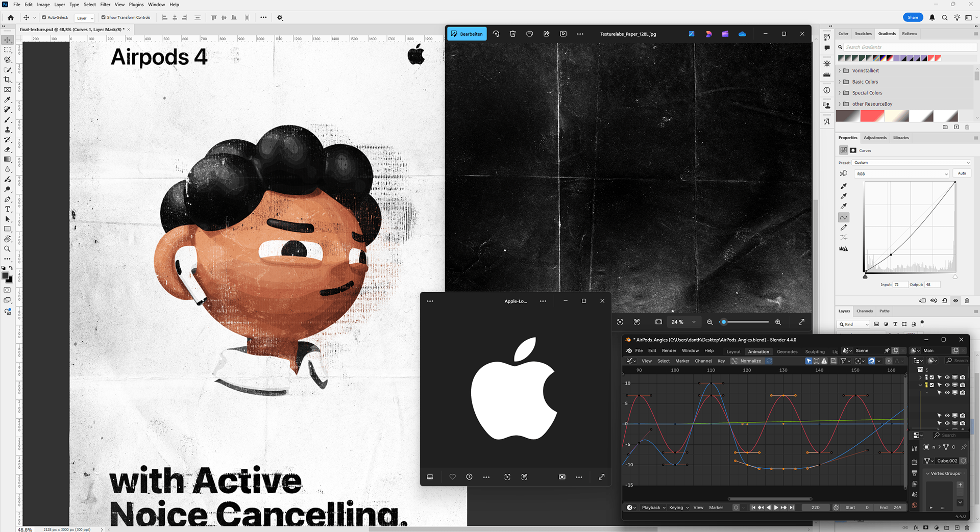This screenshot has width=980, height=532.
Task: Expand the Basic Colors gradients folder
Action: (840, 82)
